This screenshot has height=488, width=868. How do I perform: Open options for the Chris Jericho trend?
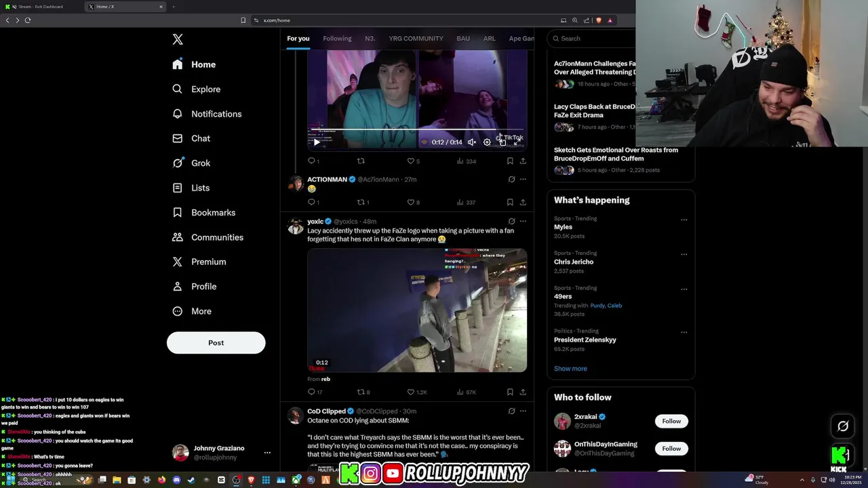coord(684,254)
